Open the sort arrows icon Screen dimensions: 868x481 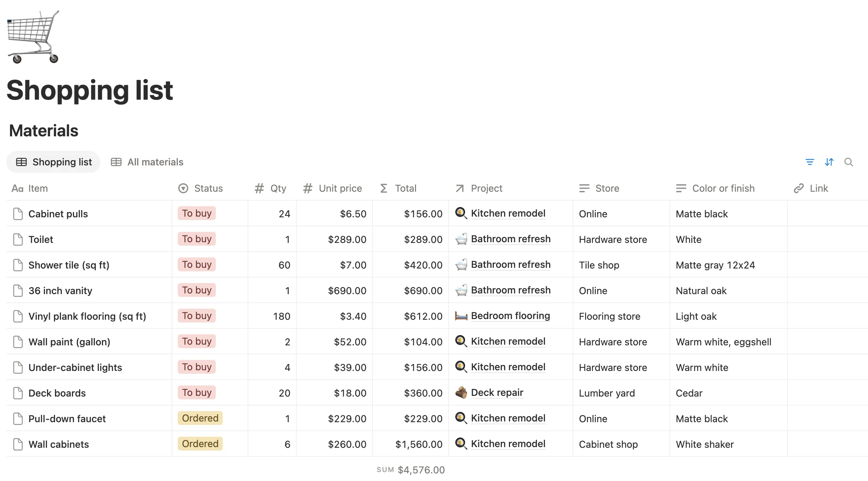pos(829,162)
